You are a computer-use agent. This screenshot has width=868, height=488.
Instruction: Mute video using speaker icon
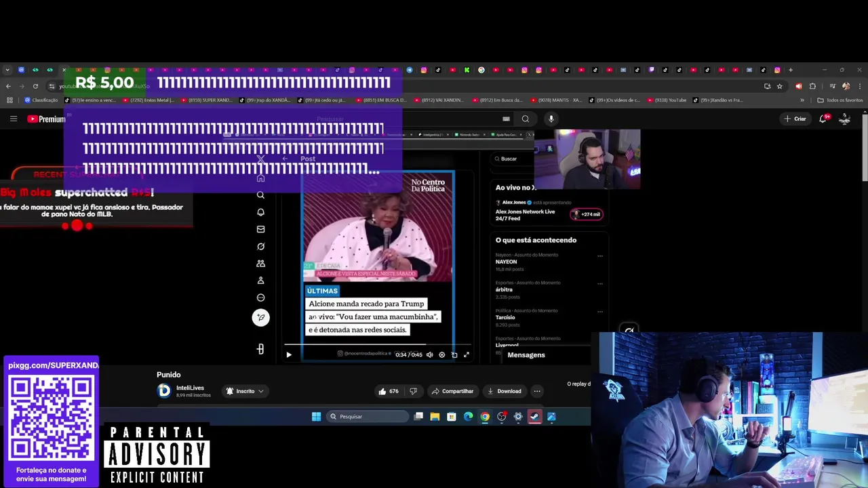pyautogui.click(x=429, y=354)
